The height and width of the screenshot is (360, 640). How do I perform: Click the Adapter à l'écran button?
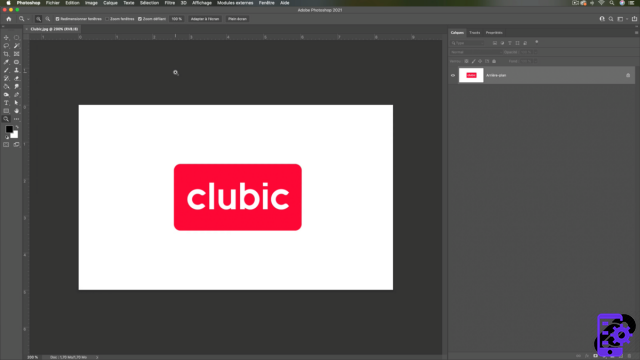pos(205,19)
